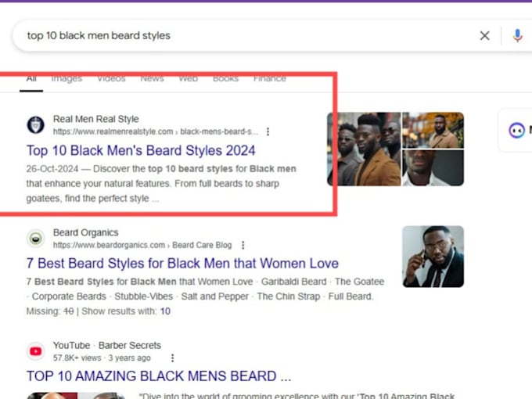Switch to the Videos tab
532x399 pixels.
click(111, 79)
